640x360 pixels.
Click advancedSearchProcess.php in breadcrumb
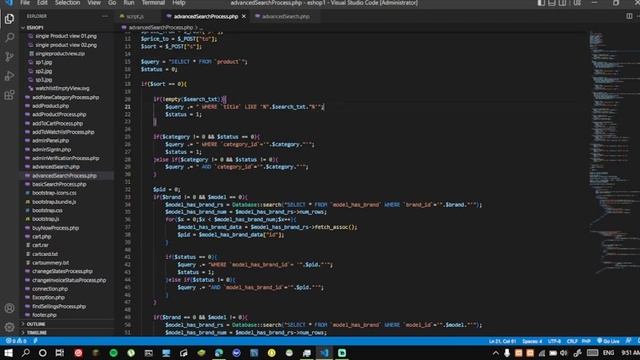pos(160,27)
